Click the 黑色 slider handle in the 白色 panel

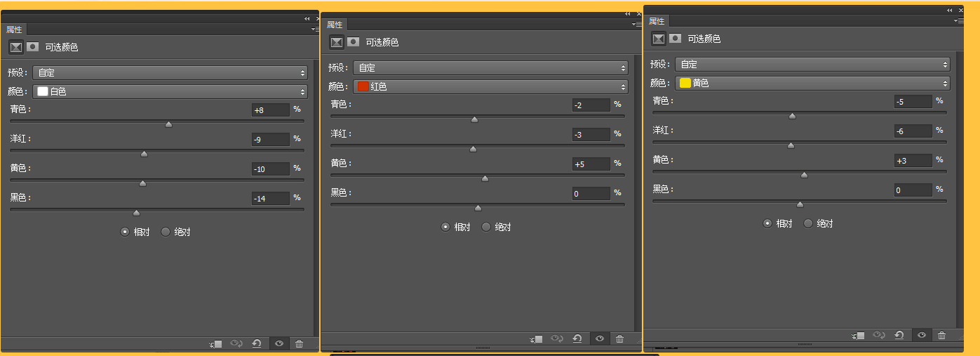tap(136, 213)
